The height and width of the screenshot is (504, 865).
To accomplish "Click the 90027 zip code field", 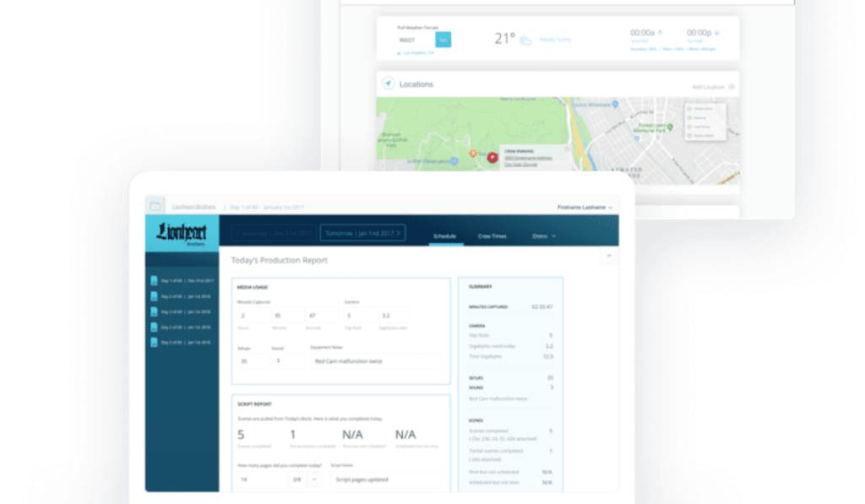I will click(416, 40).
